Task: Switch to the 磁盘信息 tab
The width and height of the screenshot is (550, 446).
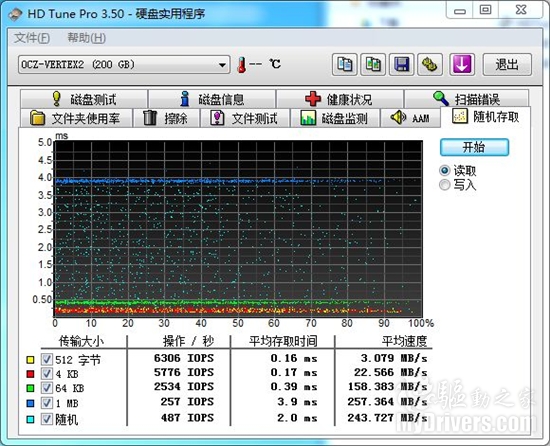Action: coord(212,99)
